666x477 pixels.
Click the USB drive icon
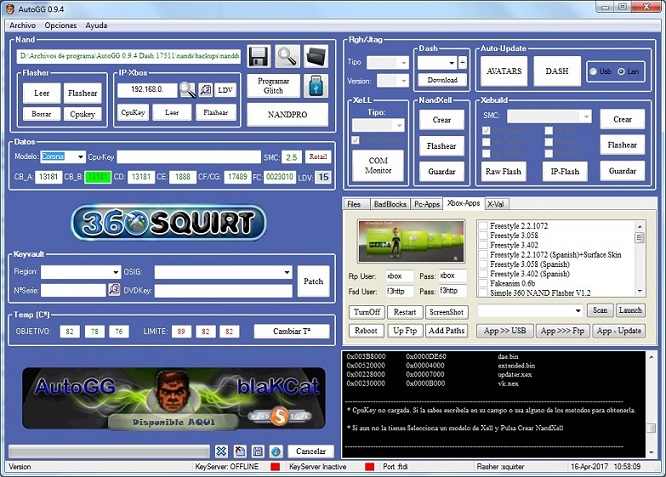(x=314, y=87)
